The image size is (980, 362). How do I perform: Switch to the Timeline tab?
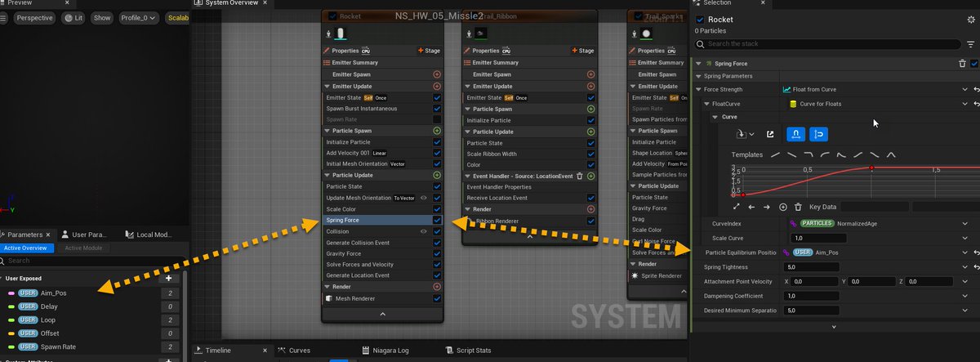[x=218, y=351]
